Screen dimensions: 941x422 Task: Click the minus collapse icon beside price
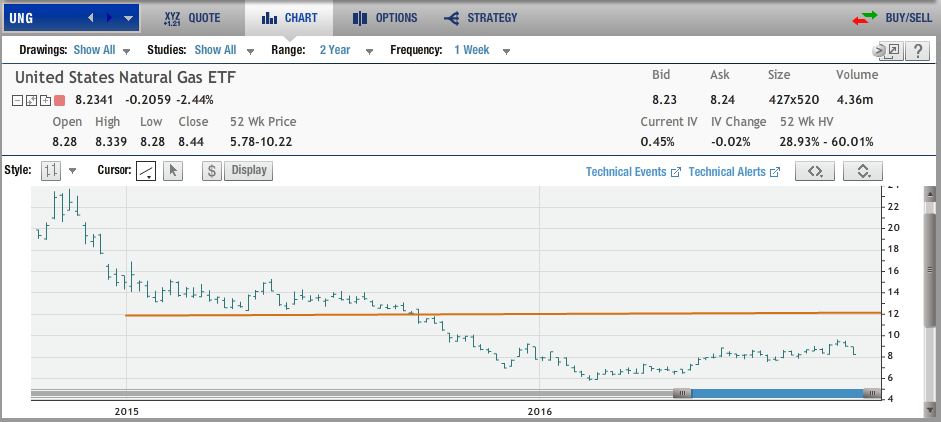(18, 100)
